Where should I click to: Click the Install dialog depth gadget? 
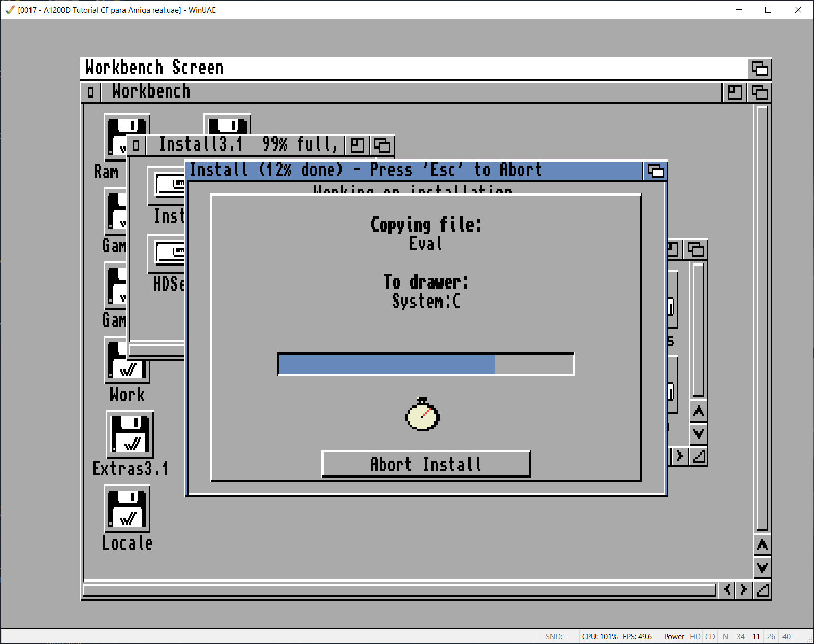(655, 171)
